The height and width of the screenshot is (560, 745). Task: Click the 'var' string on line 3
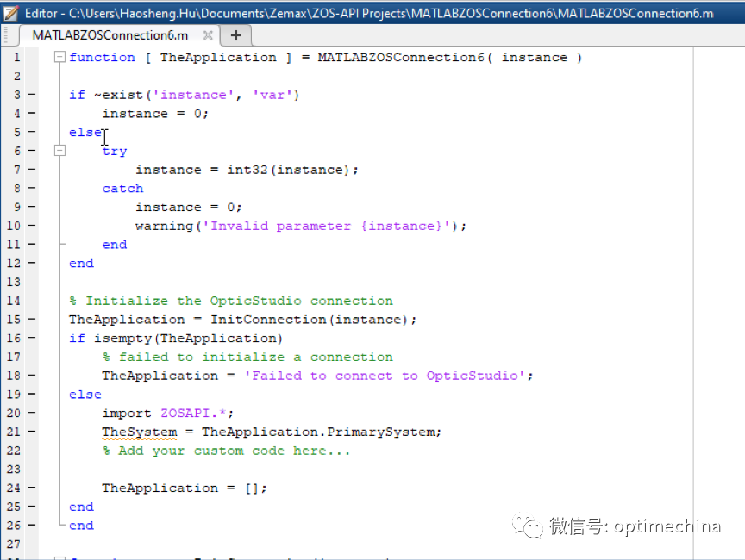click(272, 95)
